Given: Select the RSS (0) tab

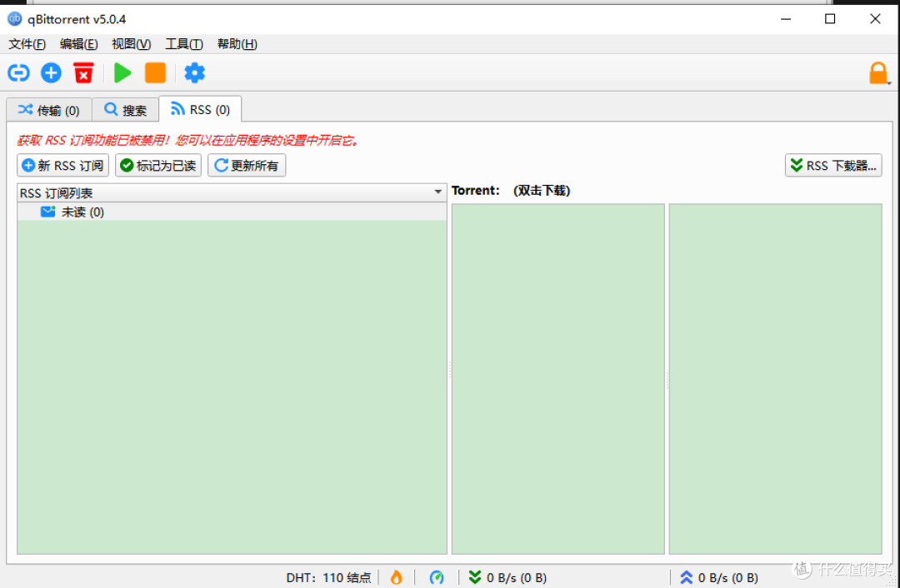Looking at the screenshot, I should (200, 109).
